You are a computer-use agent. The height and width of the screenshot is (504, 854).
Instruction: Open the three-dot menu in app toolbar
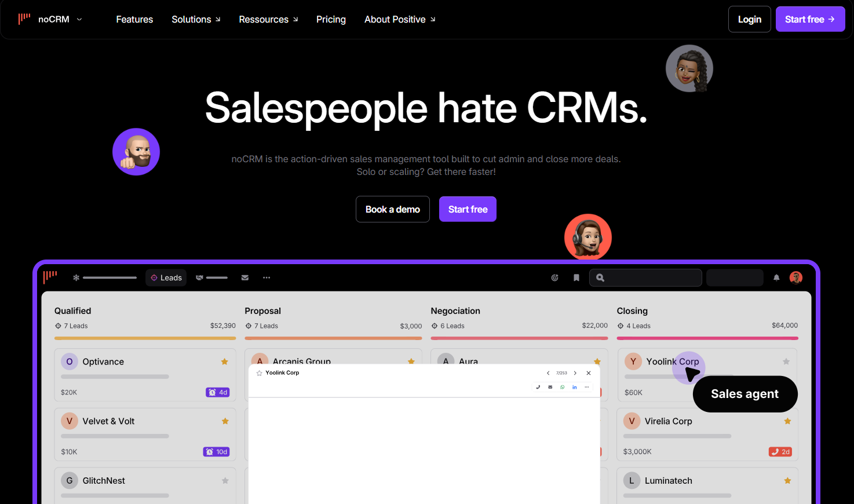[267, 277]
